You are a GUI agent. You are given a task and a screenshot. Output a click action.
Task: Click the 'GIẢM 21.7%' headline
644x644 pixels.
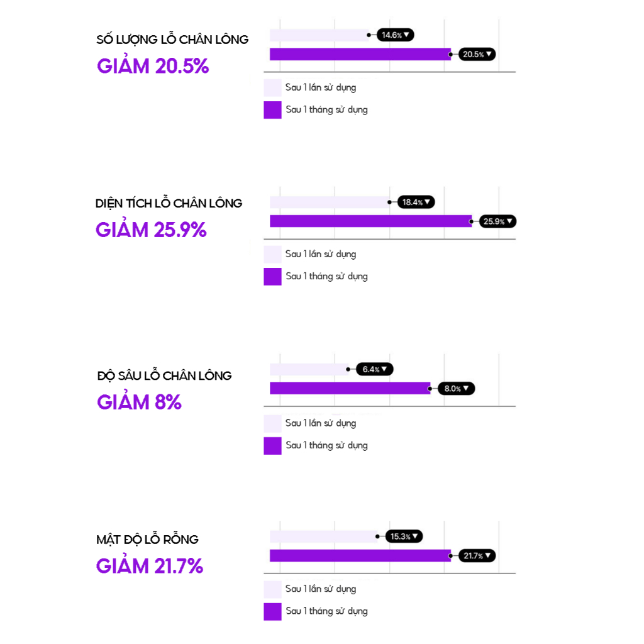pyautogui.click(x=150, y=566)
